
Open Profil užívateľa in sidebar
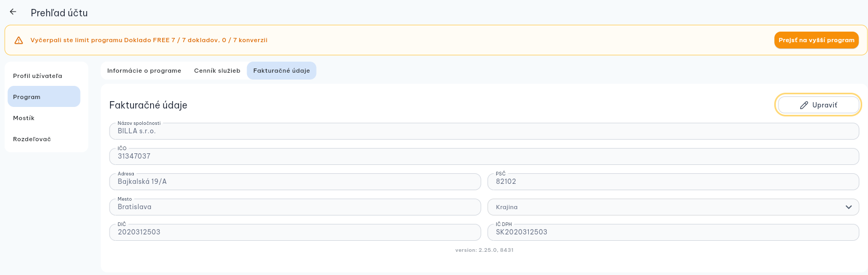click(44, 76)
